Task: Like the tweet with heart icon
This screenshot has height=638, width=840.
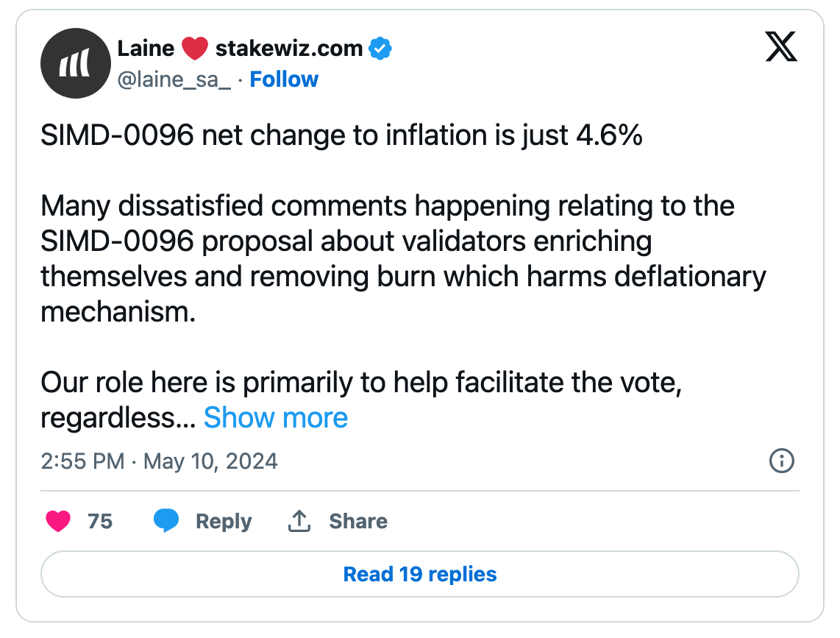Action: click(x=58, y=521)
